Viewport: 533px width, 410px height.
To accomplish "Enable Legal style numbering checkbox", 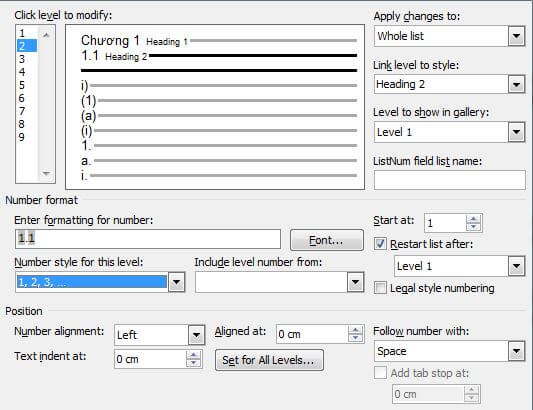I will pos(380,288).
